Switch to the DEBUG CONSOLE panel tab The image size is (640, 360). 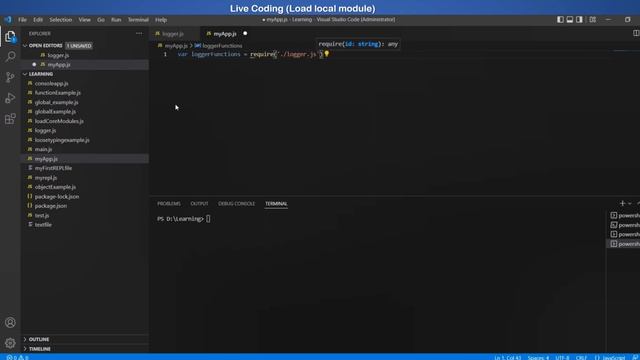(236, 203)
